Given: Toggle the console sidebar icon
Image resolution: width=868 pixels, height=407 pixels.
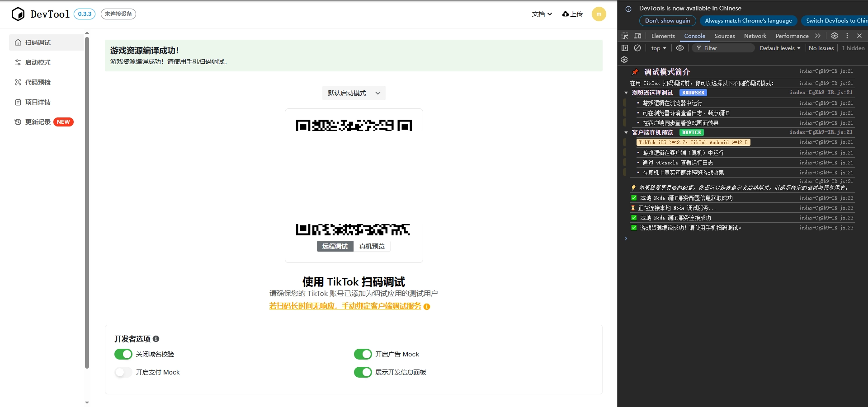Looking at the screenshot, I should (x=625, y=48).
